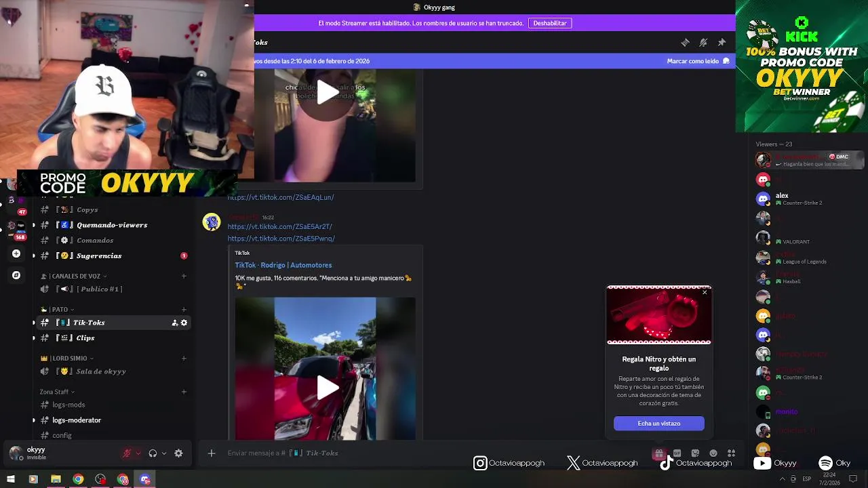
Task: Add channel to Zona Staff plus
Action: (184, 392)
